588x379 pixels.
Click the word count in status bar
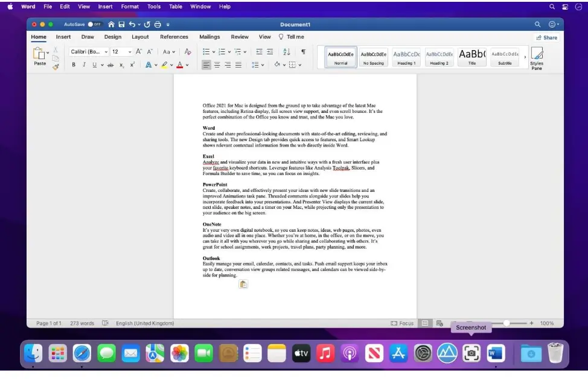pos(81,323)
